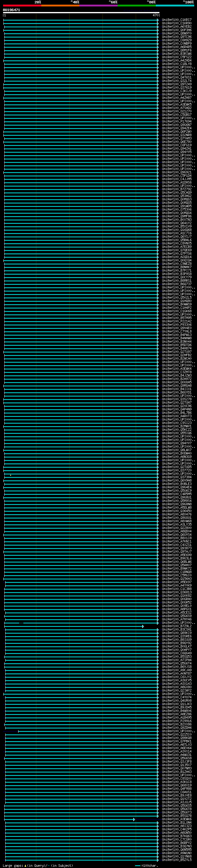Open hit UniRef100_Q8M1F6
The image size is (197, 868).
[x=176, y=50]
